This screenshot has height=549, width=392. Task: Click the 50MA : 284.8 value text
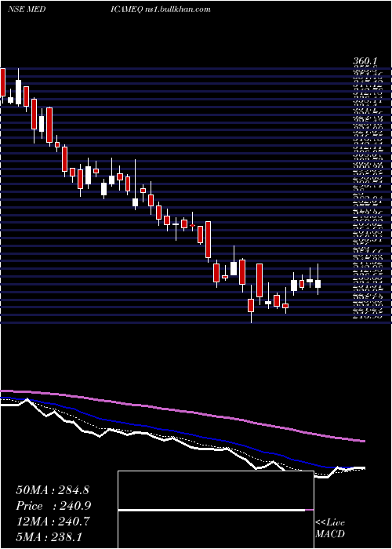coord(54,490)
